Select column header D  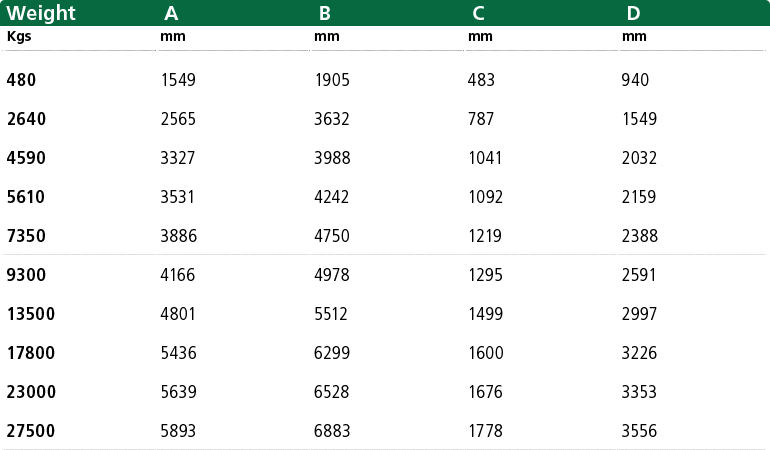coord(633,13)
